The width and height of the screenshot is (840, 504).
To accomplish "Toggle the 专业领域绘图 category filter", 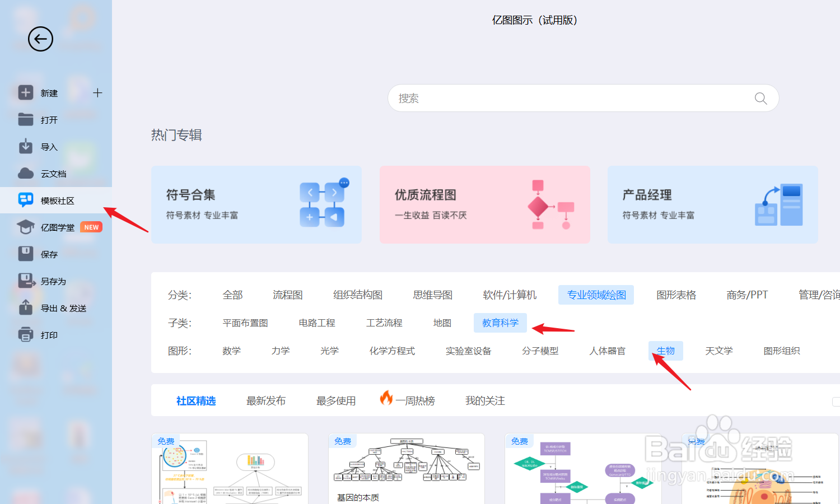I will 596,295.
